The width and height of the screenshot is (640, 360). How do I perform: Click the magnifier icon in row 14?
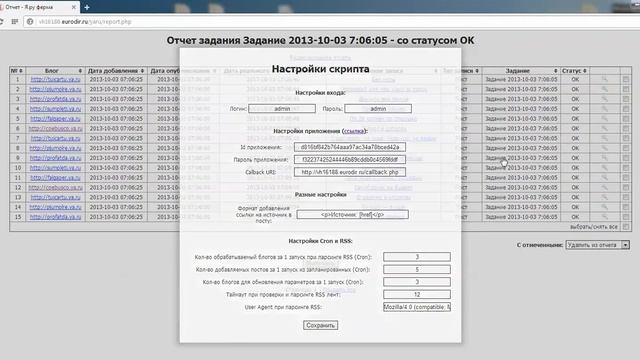coord(604,207)
